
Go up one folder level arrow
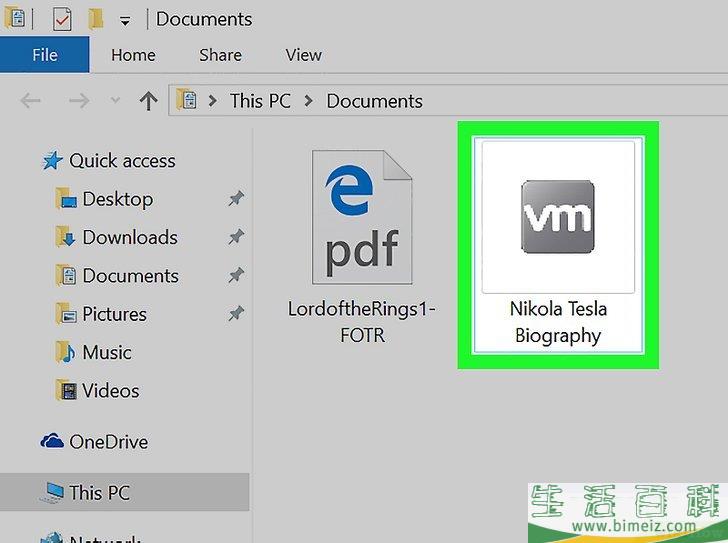tap(148, 101)
